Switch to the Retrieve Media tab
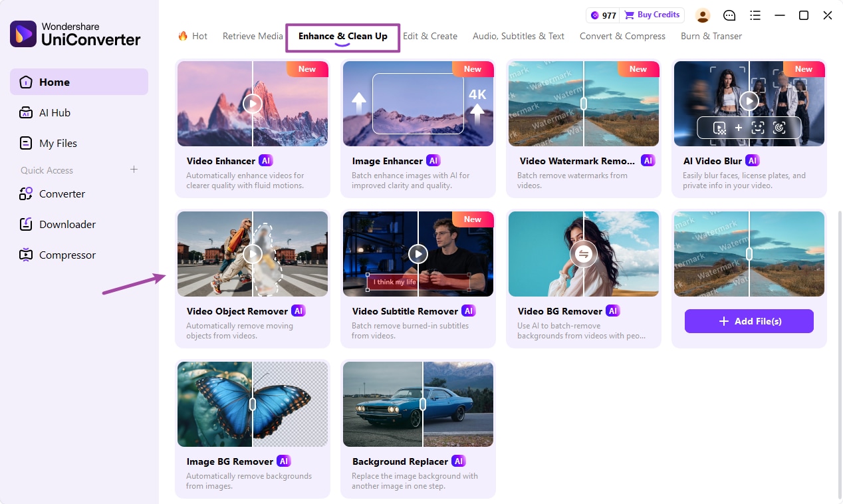843x504 pixels. (x=253, y=36)
